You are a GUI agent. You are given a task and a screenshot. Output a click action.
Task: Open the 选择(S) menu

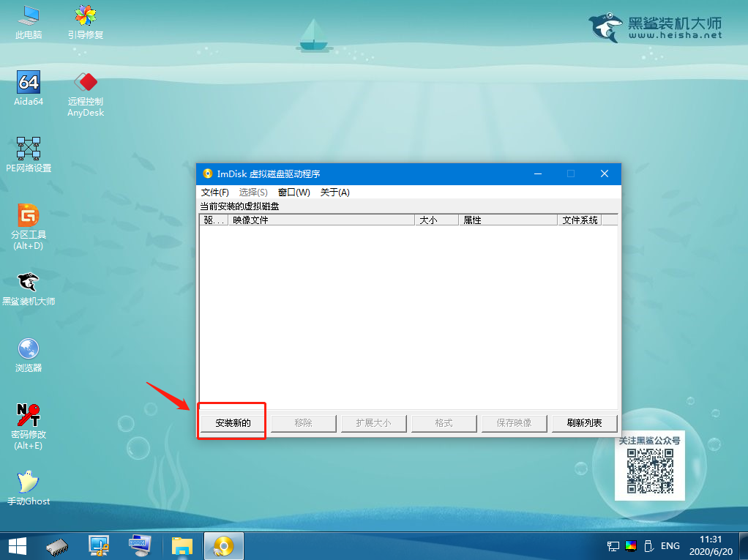[x=253, y=193]
